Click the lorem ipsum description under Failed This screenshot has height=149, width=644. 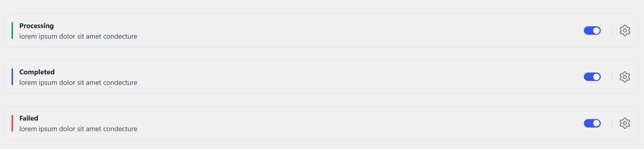[78, 129]
